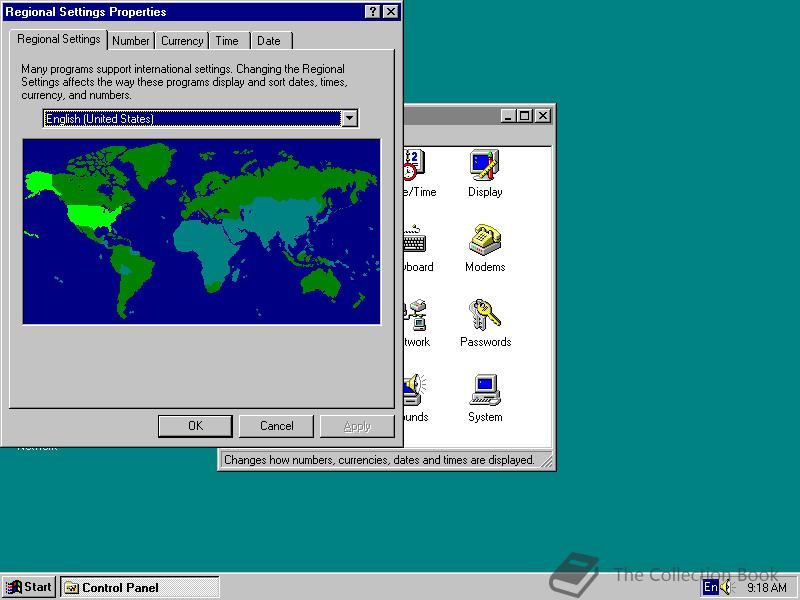Switch to the Regional Settings tab
800x600 pixels.
tap(59, 39)
